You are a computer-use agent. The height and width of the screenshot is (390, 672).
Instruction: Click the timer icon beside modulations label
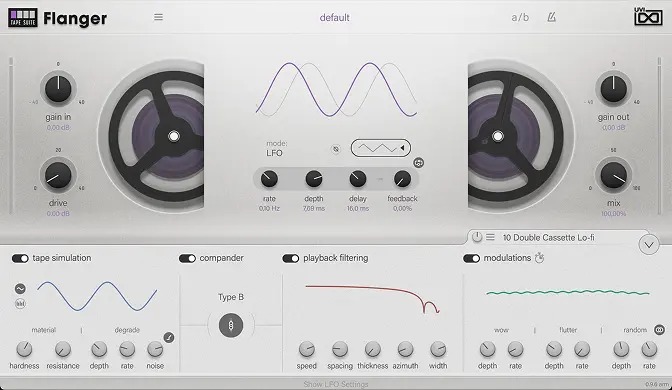click(540, 258)
